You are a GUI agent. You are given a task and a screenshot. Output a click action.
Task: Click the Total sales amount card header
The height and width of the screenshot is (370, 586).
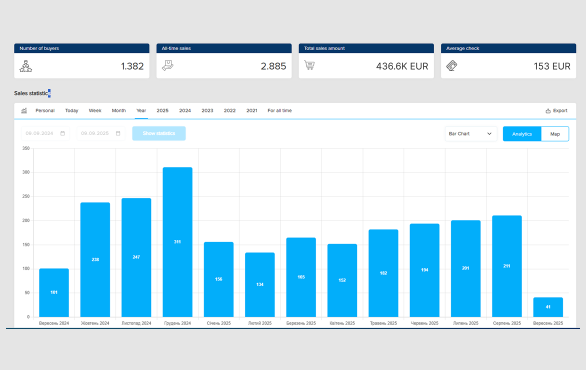(x=366, y=48)
